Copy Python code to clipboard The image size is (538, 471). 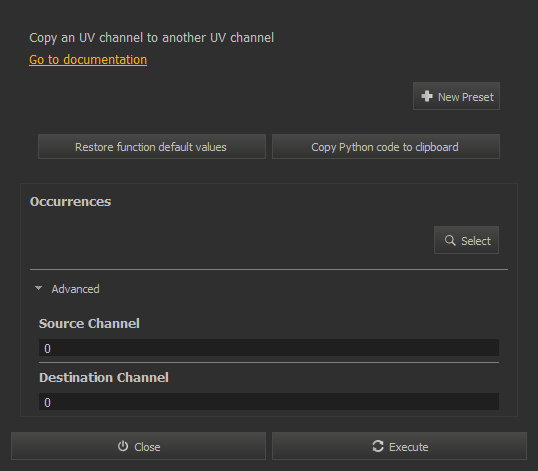pos(386,147)
